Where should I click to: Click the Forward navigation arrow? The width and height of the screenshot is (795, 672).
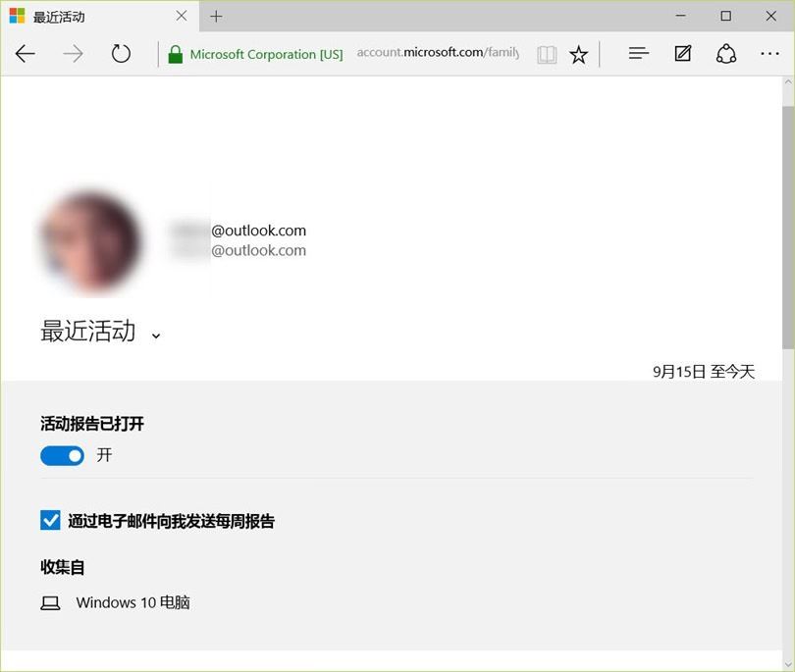point(74,54)
